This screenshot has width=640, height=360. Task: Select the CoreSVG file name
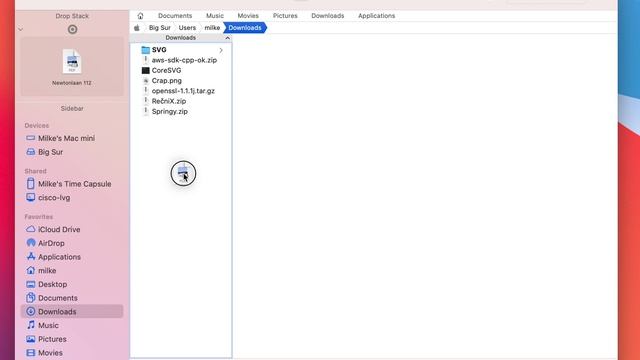(x=166, y=70)
